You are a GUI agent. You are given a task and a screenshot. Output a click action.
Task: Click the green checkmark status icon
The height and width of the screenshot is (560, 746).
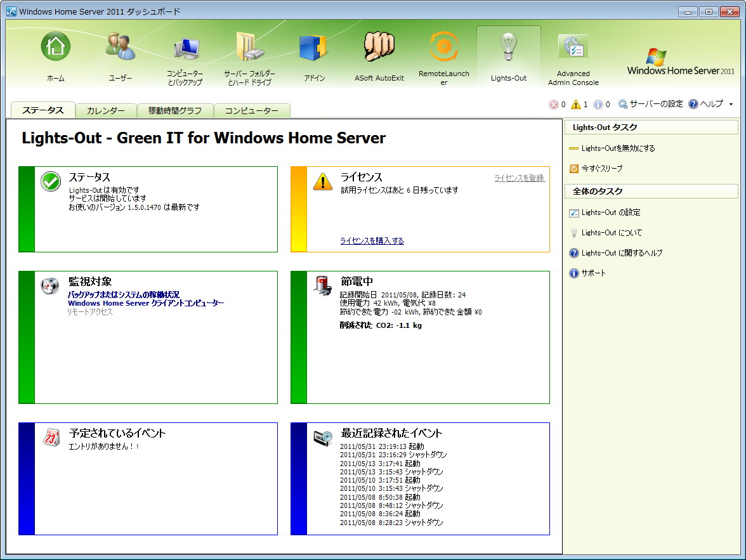click(51, 181)
